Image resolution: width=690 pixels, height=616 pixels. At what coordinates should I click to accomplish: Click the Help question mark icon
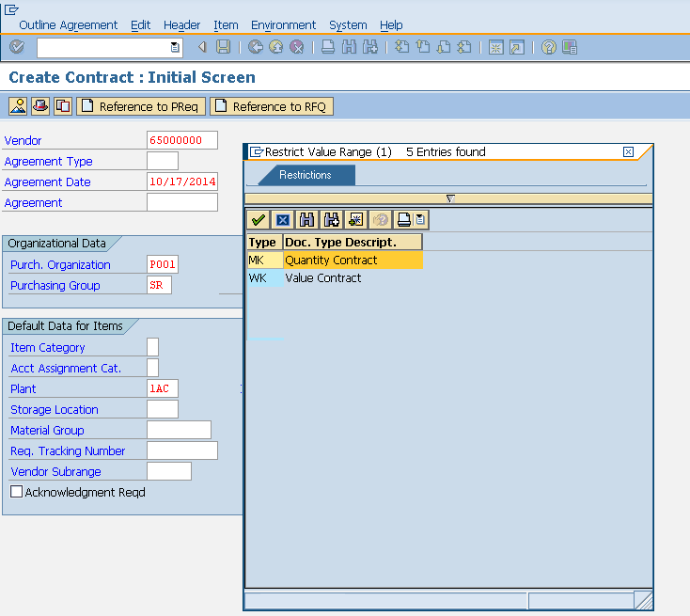(x=549, y=47)
